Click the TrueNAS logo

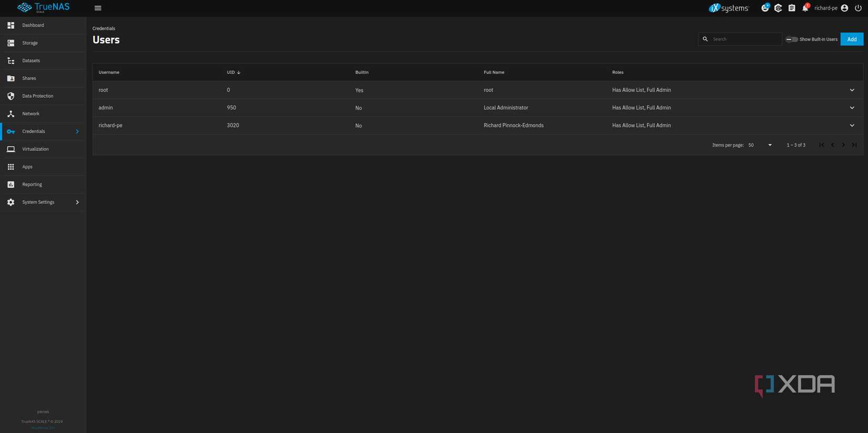[43, 7]
